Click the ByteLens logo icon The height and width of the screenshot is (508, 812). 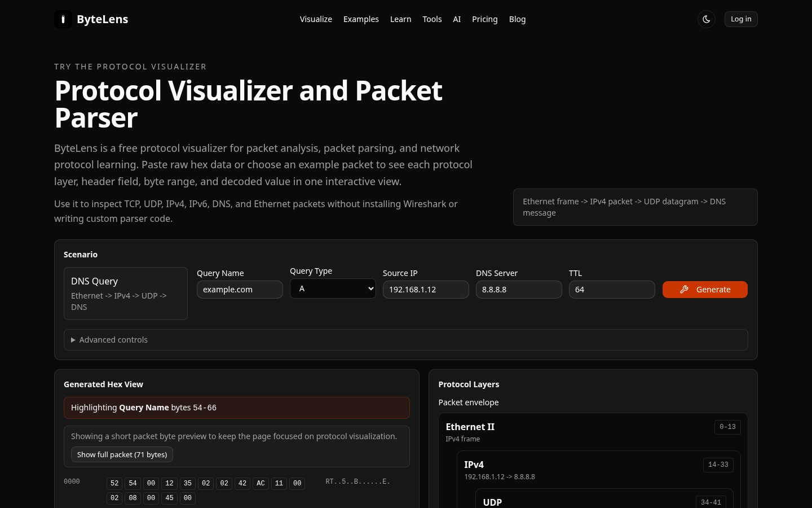[x=63, y=19]
